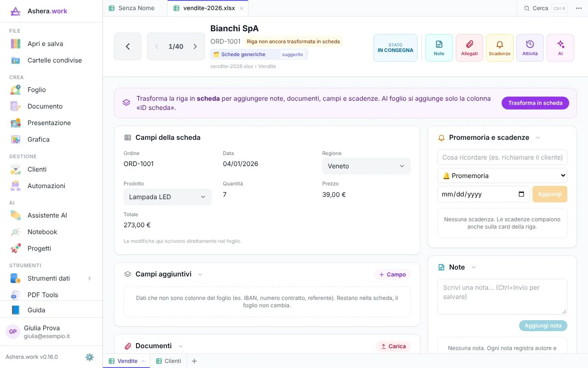Collapse the Campi aggiuntivi section
The width and height of the screenshot is (588, 368).
pyautogui.click(x=200, y=275)
